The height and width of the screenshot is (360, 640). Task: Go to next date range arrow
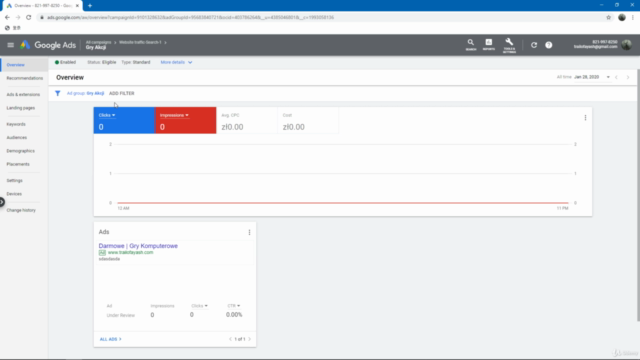tap(628, 77)
